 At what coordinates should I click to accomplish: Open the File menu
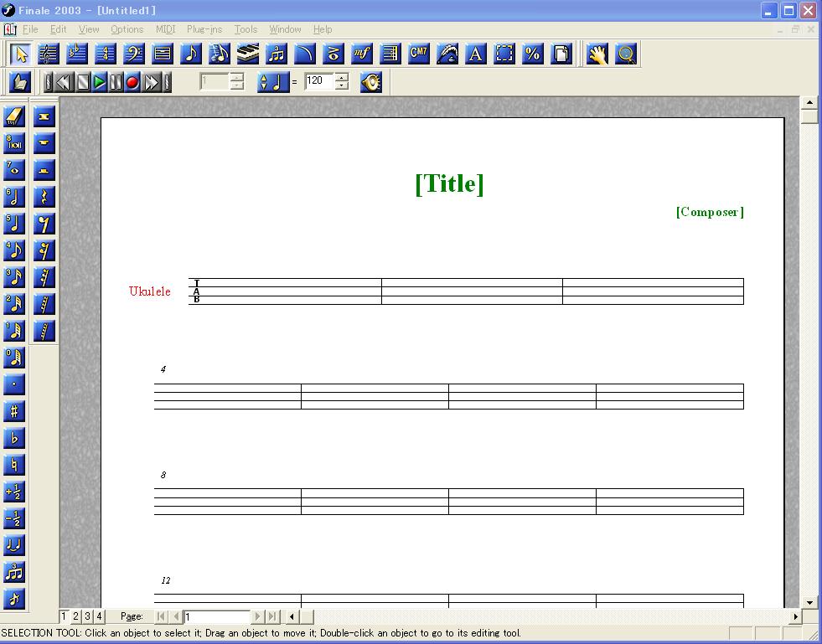coord(30,29)
